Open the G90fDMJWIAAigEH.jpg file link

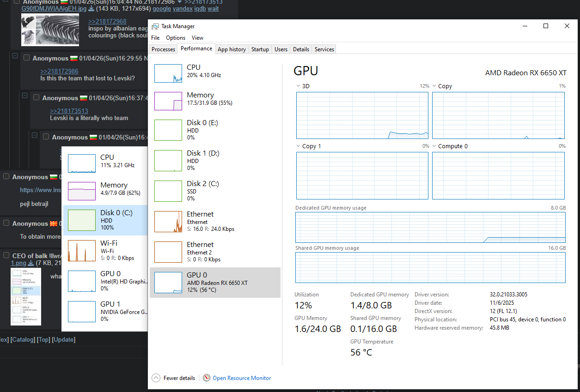click(54, 9)
